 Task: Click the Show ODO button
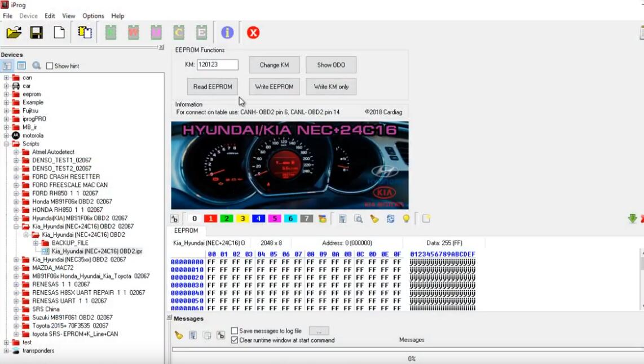point(331,65)
